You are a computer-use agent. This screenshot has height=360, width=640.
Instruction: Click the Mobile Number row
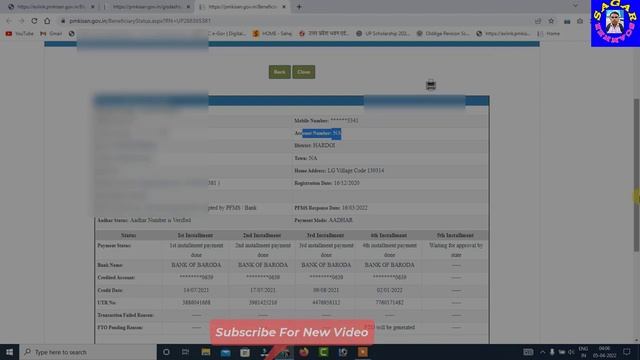[x=326, y=120]
